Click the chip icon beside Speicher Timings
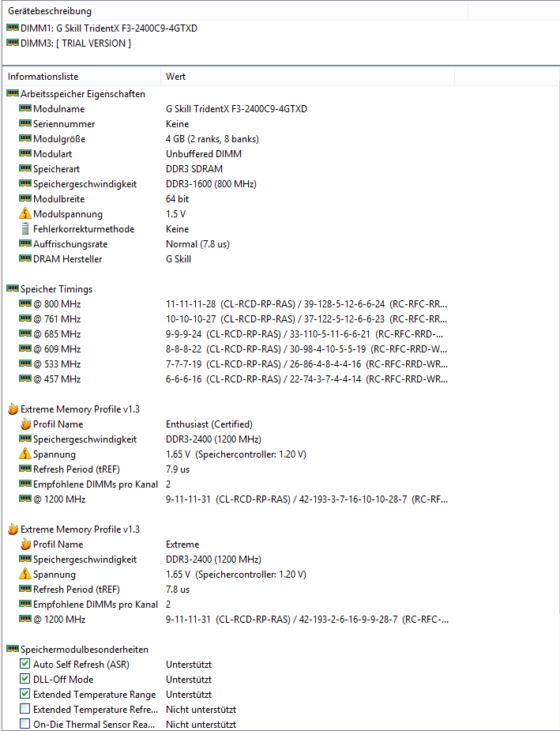 13,289
